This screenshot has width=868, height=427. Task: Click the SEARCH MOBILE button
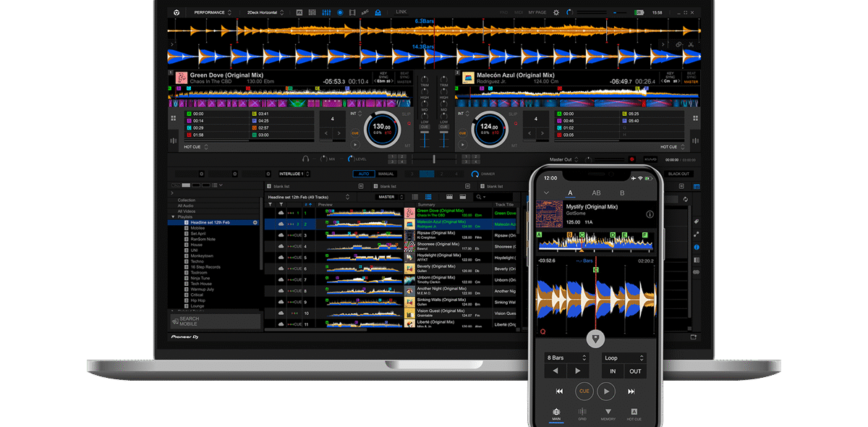[x=215, y=321]
